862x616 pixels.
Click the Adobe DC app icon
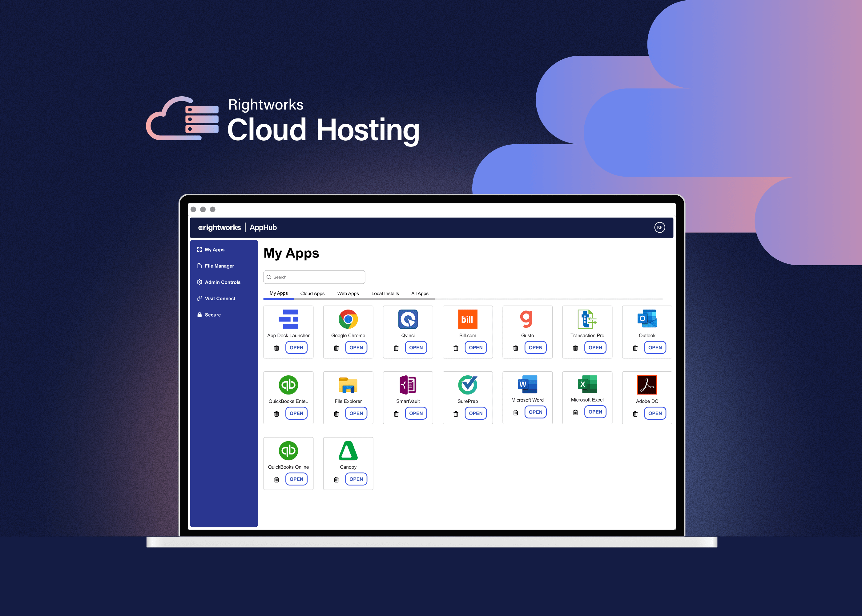coord(647,385)
